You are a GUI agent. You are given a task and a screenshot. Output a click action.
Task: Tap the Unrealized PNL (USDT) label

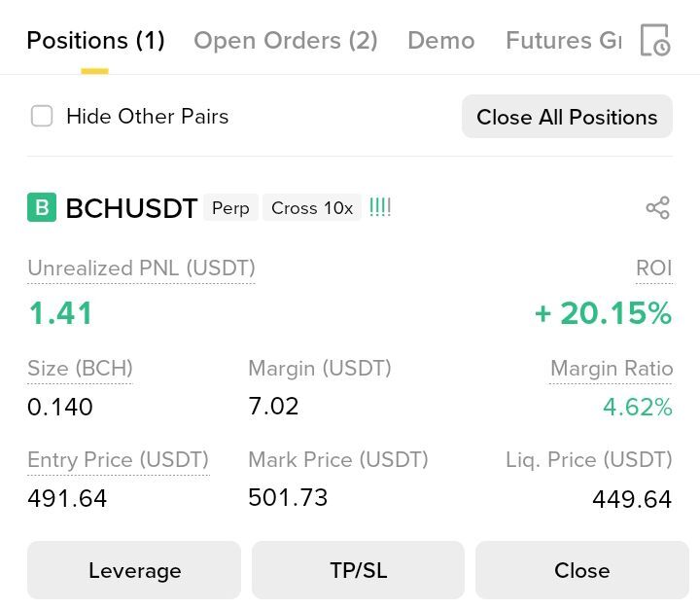(x=141, y=269)
